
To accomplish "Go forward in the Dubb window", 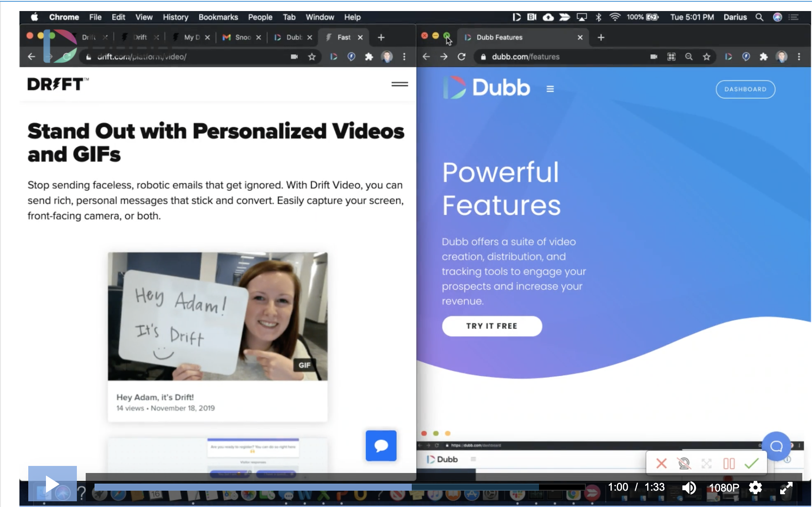I will pyautogui.click(x=444, y=57).
